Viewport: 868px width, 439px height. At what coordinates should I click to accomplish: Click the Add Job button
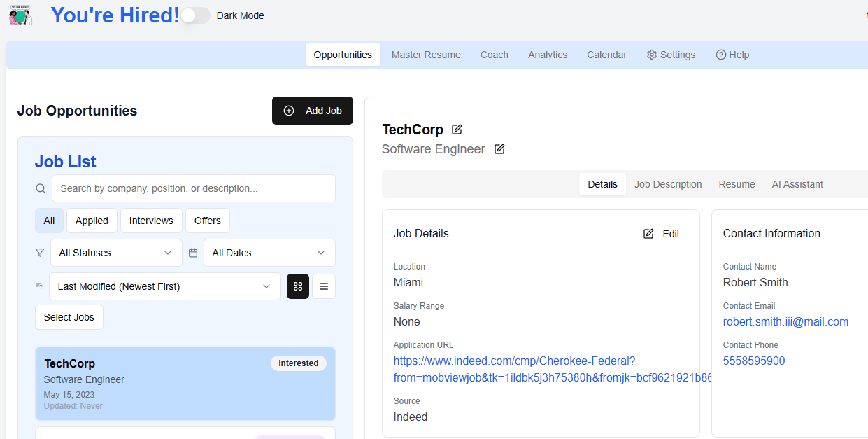[x=313, y=111]
